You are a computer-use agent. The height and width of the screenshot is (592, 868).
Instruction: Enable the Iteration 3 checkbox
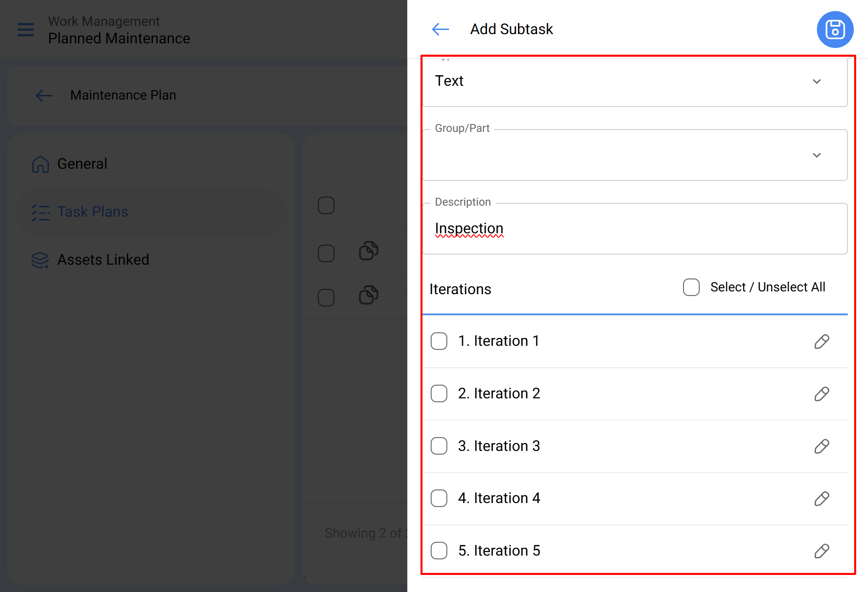coord(439,446)
